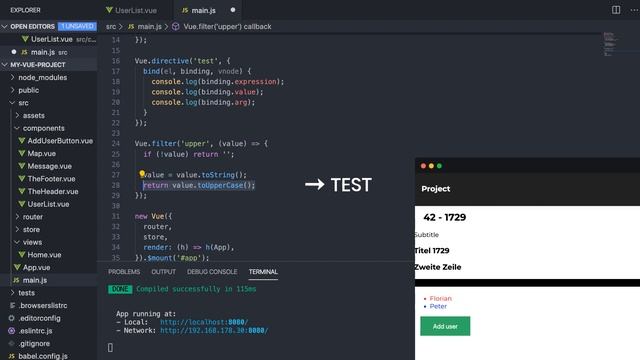Click the JS icon next to main.js in tree
Screen dimensions: 640x360
tap(16, 280)
